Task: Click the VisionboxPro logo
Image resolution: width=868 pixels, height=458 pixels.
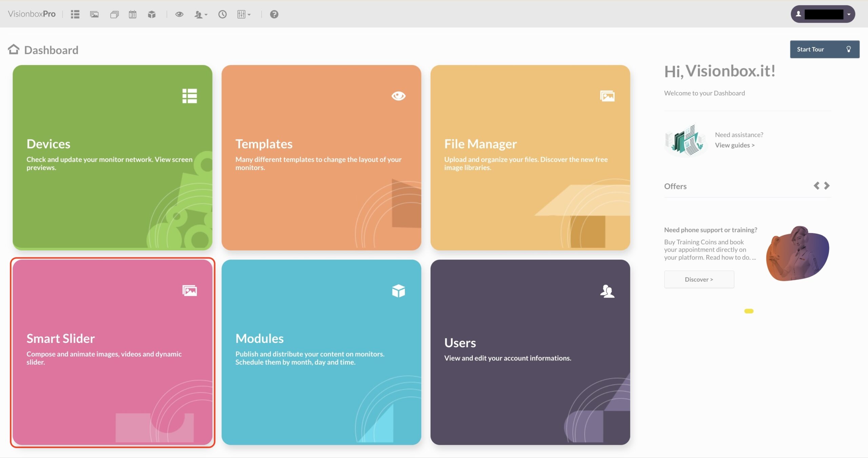Action: coord(32,14)
